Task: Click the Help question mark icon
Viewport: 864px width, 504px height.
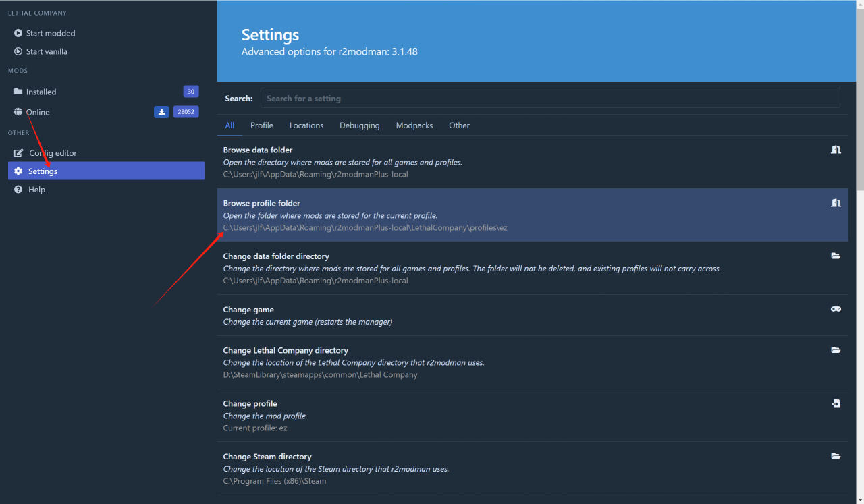Action: point(18,190)
